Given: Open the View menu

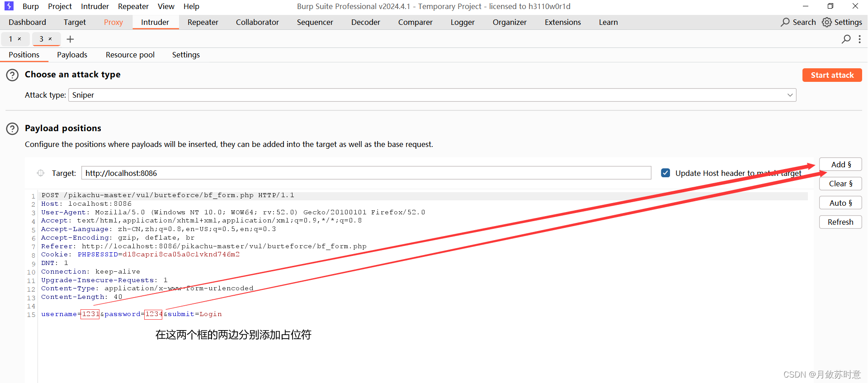Looking at the screenshot, I should pos(166,6).
